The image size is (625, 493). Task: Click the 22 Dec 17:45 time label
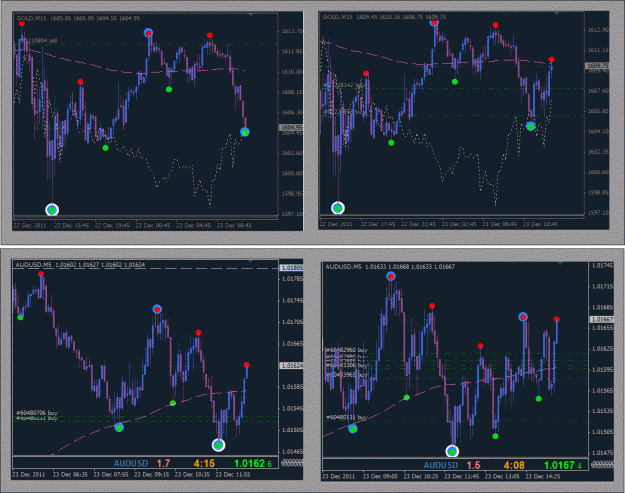pyautogui.click(x=377, y=224)
